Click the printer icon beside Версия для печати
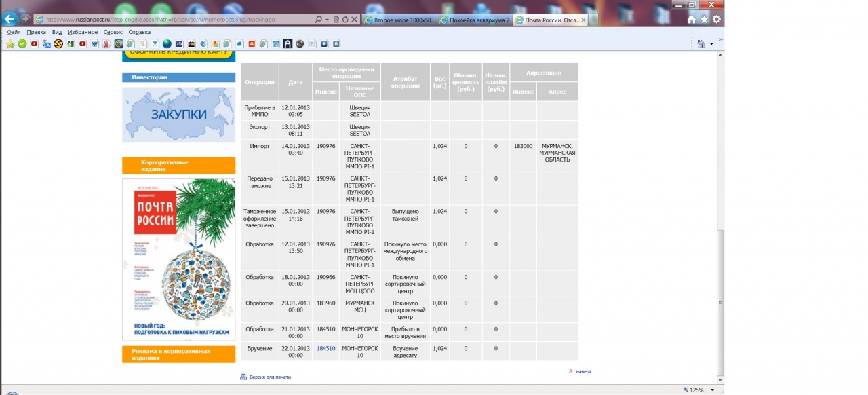 click(x=243, y=377)
